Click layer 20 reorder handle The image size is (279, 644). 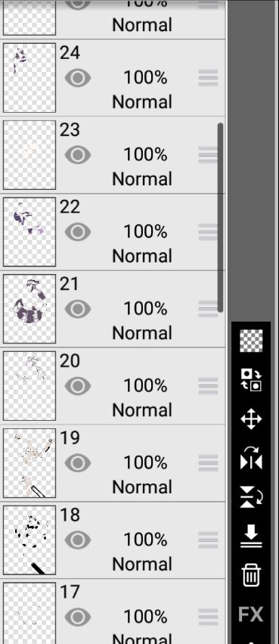pos(208,386)
